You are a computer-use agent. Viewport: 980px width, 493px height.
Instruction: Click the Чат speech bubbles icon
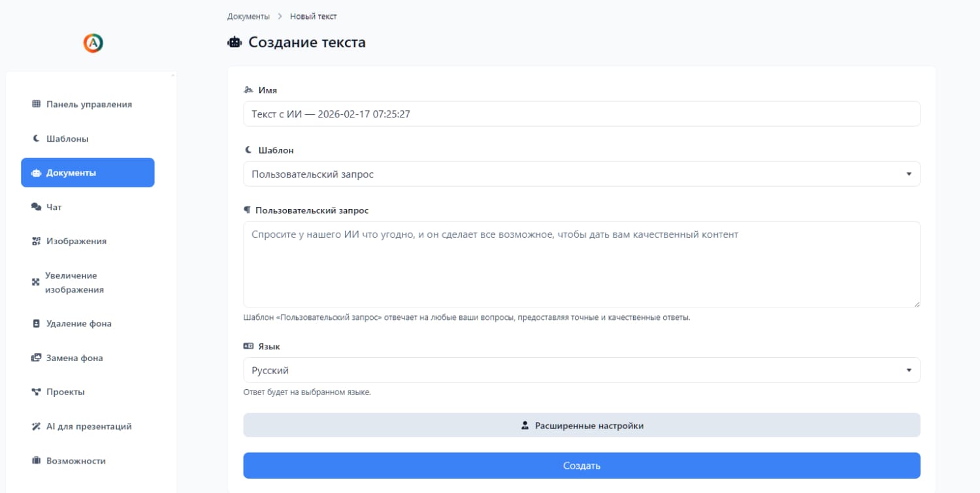point(37,207)
